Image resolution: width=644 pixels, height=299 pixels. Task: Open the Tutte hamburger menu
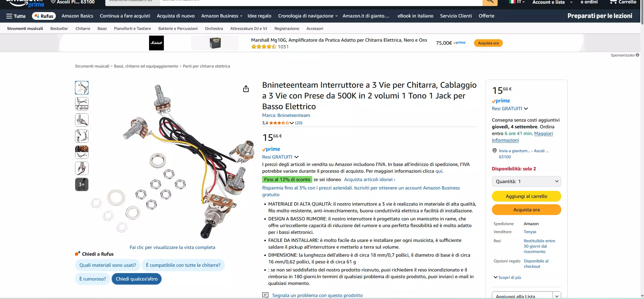[16, 16]
